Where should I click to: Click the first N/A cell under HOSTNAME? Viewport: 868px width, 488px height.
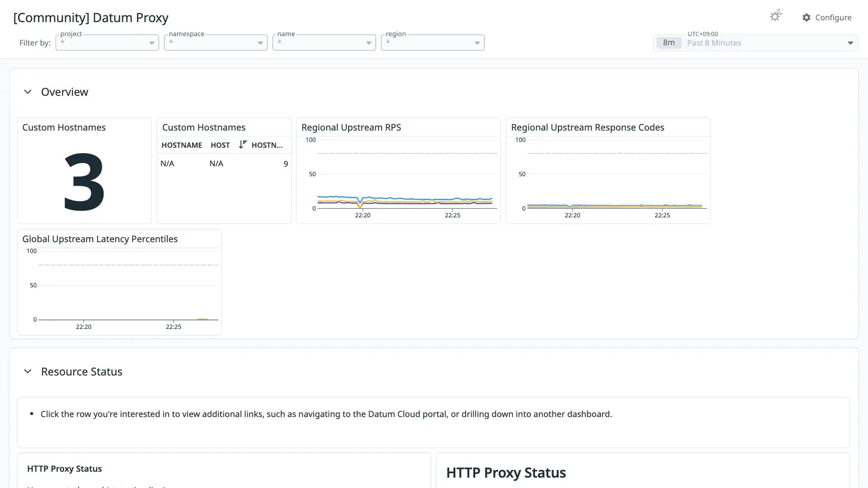(167, 164)
